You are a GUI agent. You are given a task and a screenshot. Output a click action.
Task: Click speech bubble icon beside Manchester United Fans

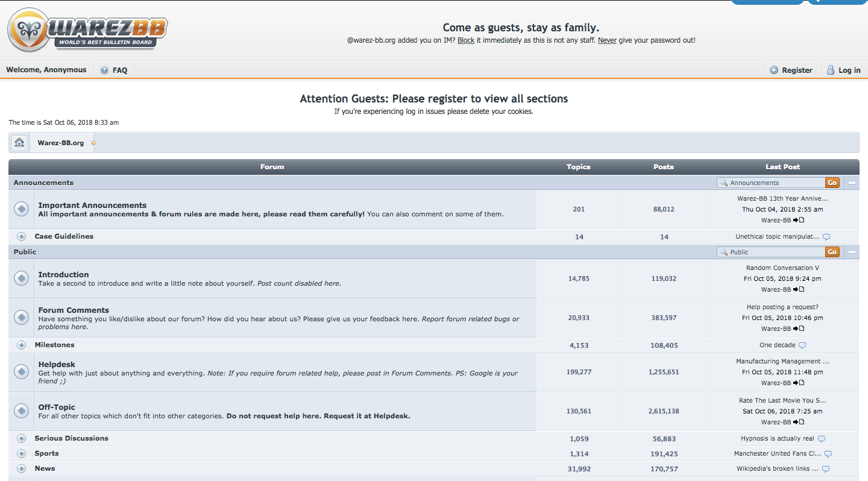click(828, 454)
